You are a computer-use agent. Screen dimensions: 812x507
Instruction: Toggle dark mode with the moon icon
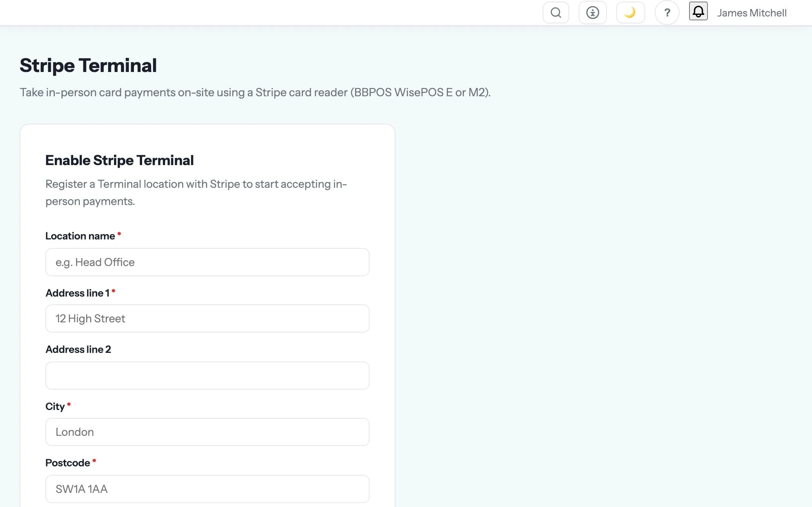[630, 13]
